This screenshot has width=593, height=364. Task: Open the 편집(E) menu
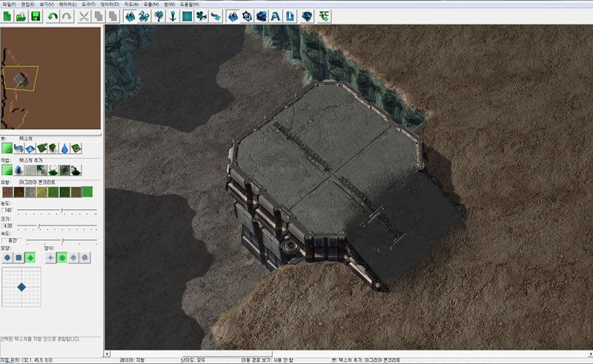coord(28,4)
